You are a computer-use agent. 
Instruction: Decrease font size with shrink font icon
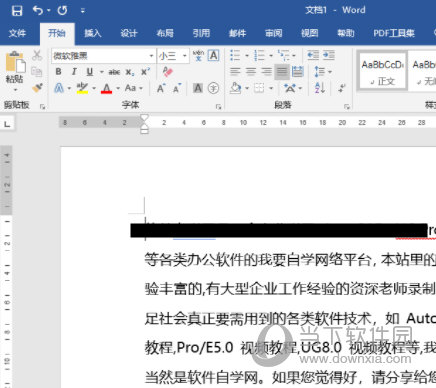pos(177,88)
